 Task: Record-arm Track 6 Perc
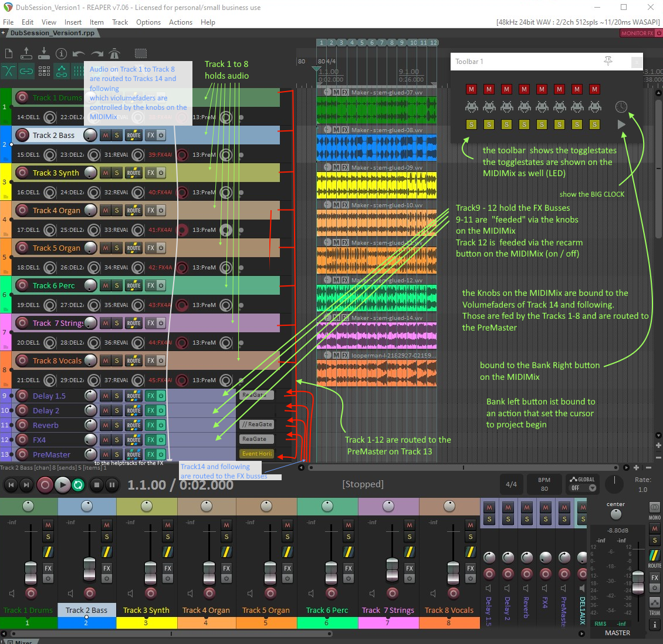[22, 285]
